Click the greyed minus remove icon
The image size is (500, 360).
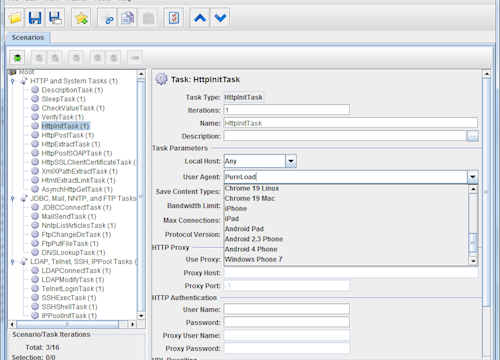coord(135,58)
